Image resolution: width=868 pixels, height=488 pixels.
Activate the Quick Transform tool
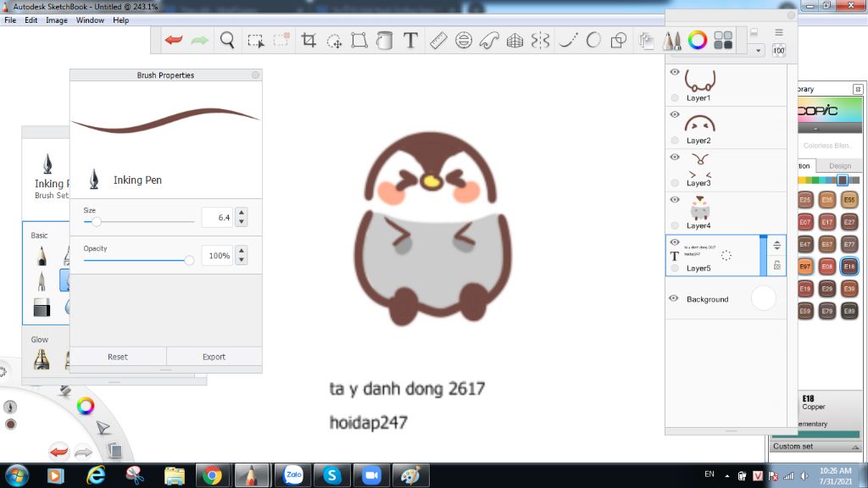tap(334, 41)
